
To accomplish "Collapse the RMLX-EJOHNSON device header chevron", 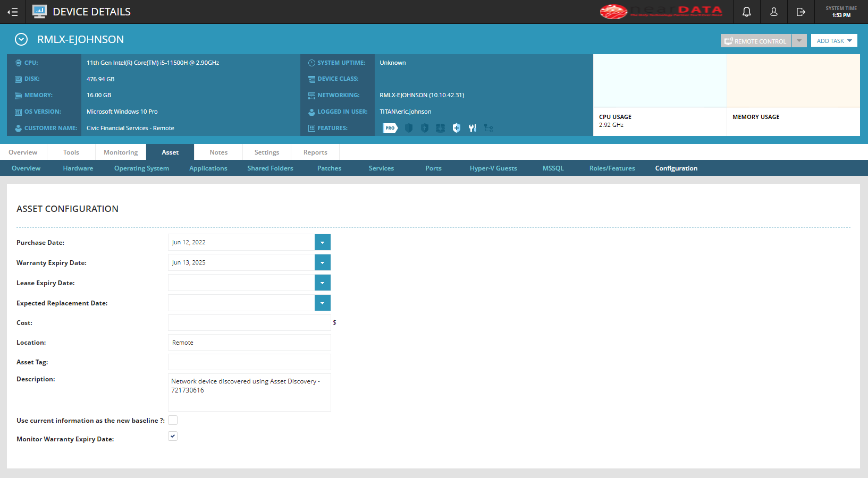I will pos(21,39).
